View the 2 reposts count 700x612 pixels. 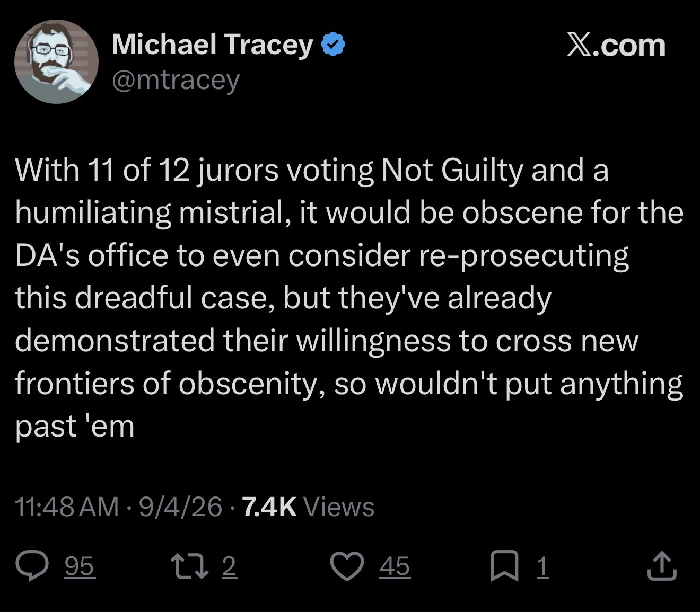click(229, 567)
